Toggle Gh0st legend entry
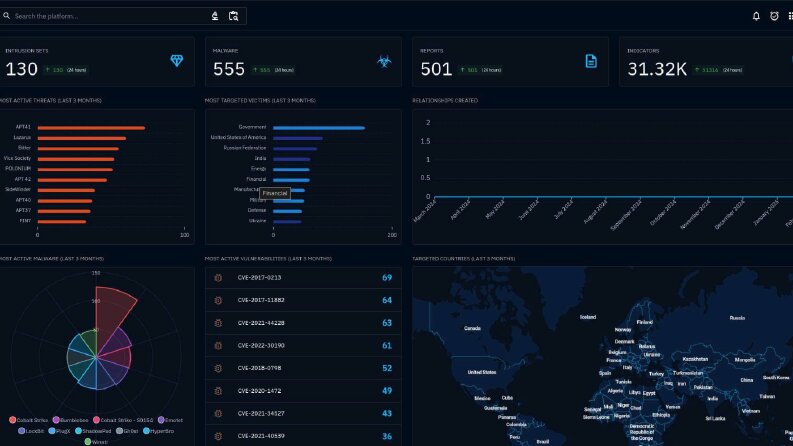This screenshot has width=793, height=446. click(127, 431)
